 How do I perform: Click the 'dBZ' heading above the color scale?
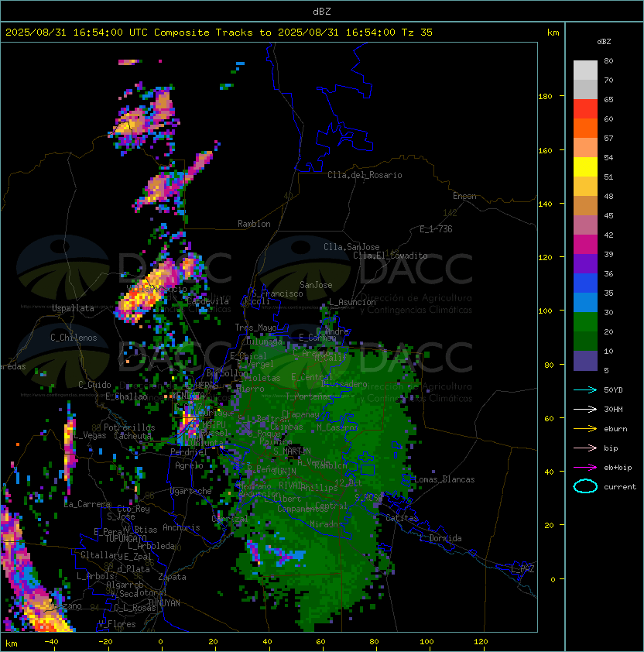[x=604, y=42]
